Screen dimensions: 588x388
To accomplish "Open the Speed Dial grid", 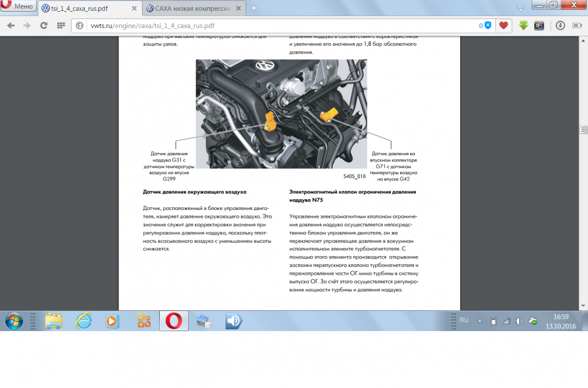I will point(61,26).
